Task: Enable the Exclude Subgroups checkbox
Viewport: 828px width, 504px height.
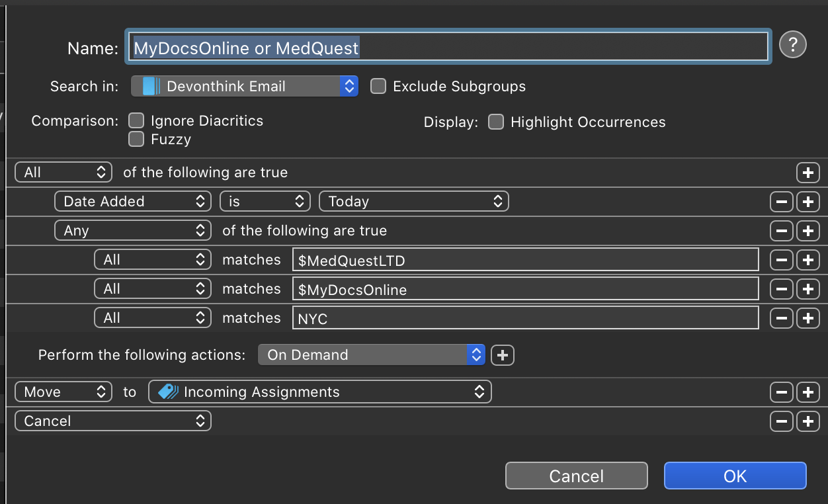Action: pos(378,86)
